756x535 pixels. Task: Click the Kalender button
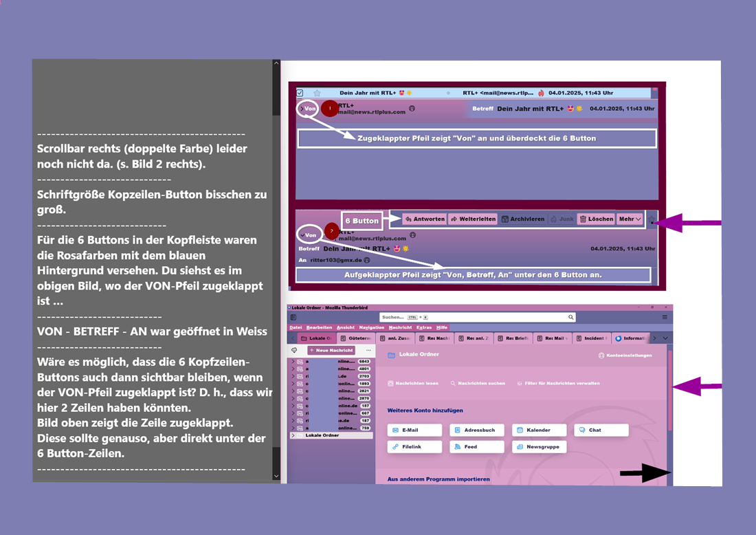click(x=539, y=430)
